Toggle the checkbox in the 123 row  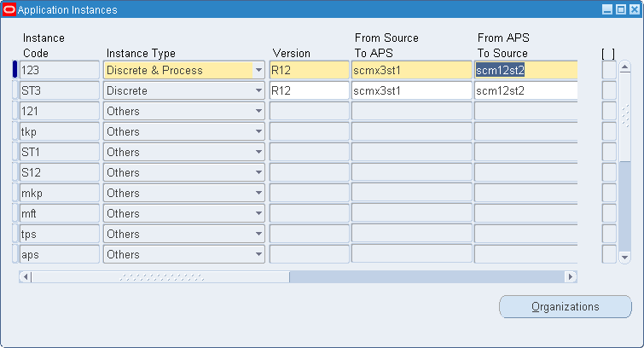[609, 70]
